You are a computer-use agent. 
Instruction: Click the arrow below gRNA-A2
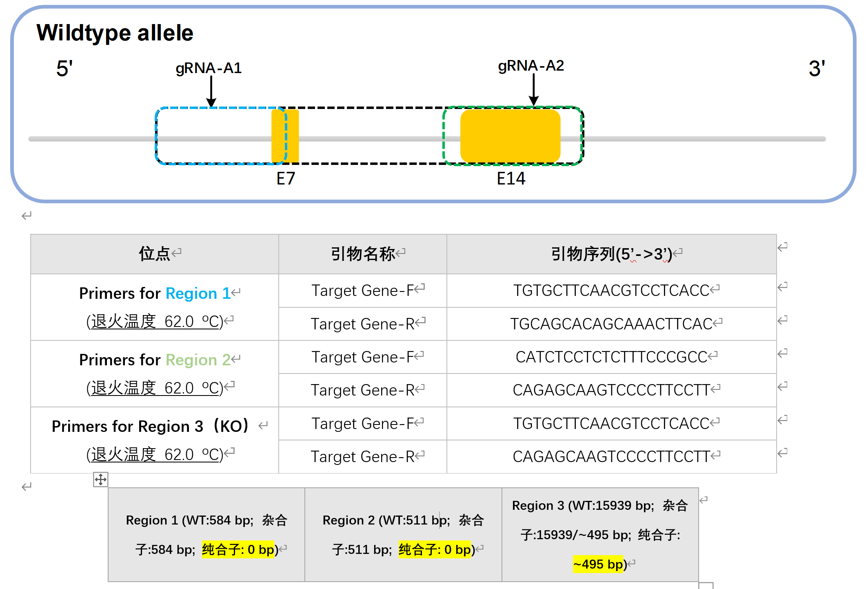[x=533, y=89]
